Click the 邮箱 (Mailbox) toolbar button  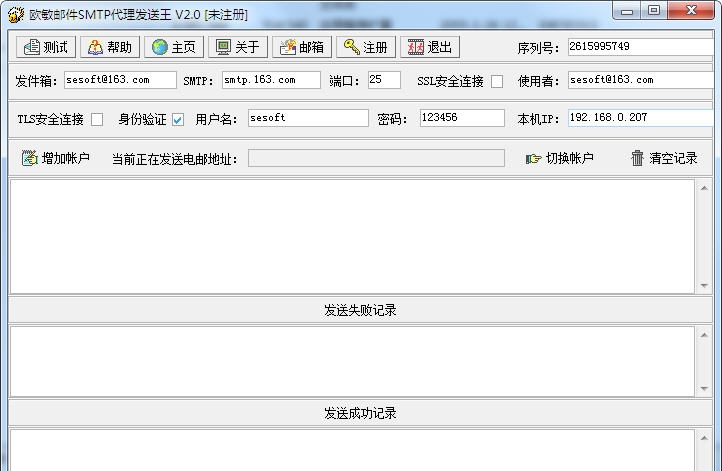(x=302, y=47)
